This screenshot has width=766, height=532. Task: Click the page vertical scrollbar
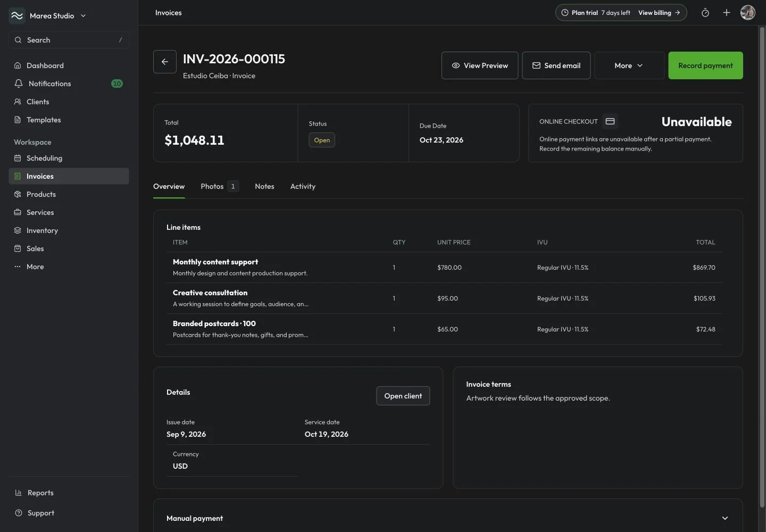point(762,266)
